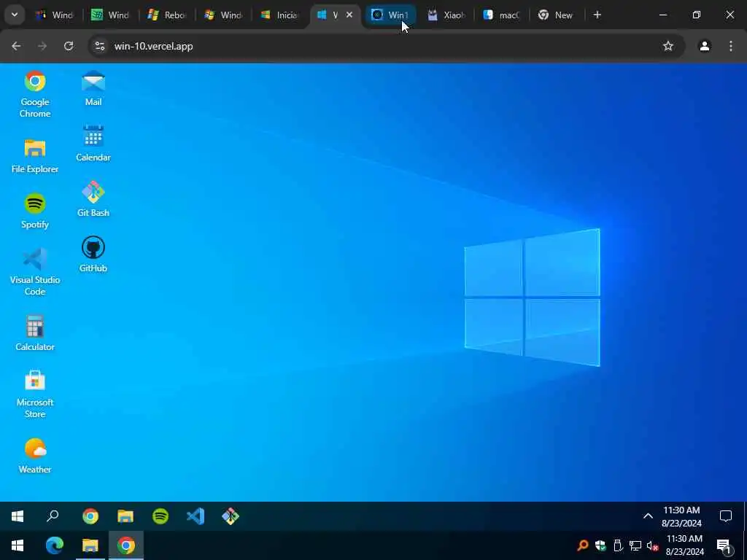Image resolution: width=747 pixels, height=560 pixels.
Task: Open the real taskbar action center
Action: pyautogui.click(x=724, y=547)
